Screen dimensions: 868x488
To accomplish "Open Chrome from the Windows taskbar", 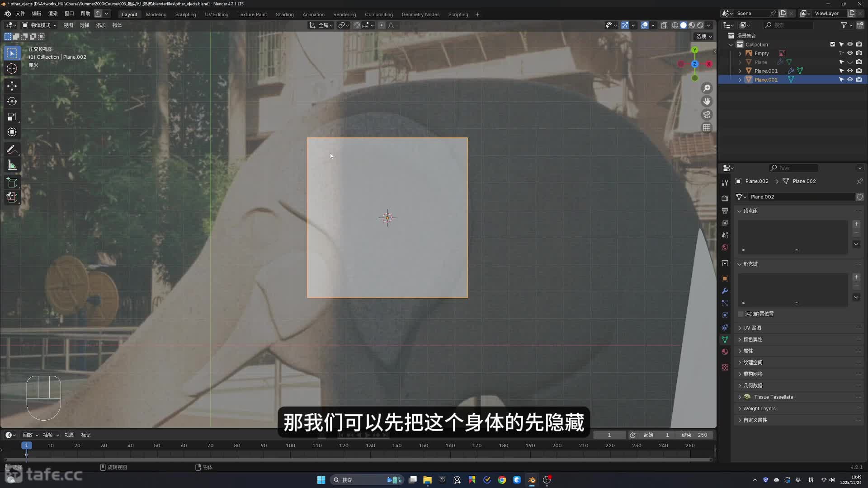I will click(502, 480).
